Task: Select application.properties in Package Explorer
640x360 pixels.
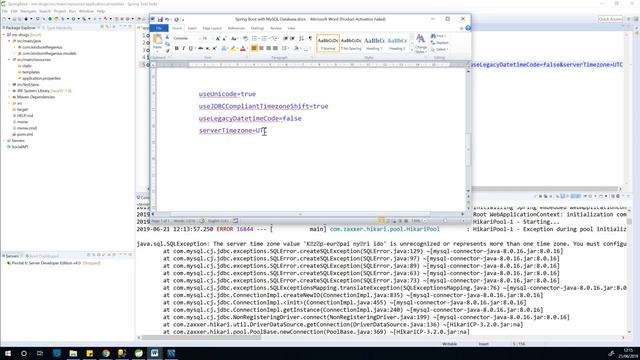Action: point(41,78)
